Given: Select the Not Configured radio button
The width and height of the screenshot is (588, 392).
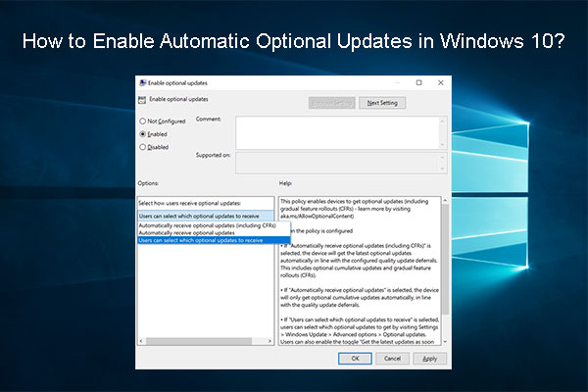Looking at the screenshot, I should (x=142, y=122).
